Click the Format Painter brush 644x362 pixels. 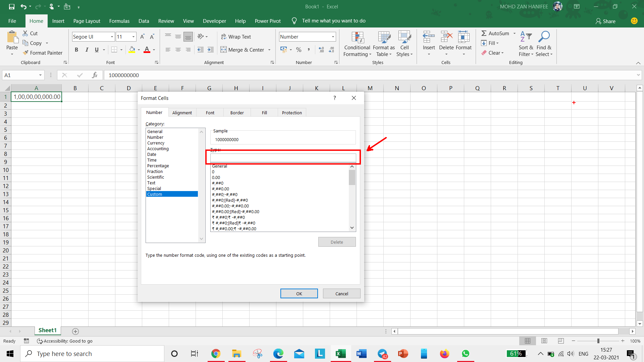pos(25,53)
